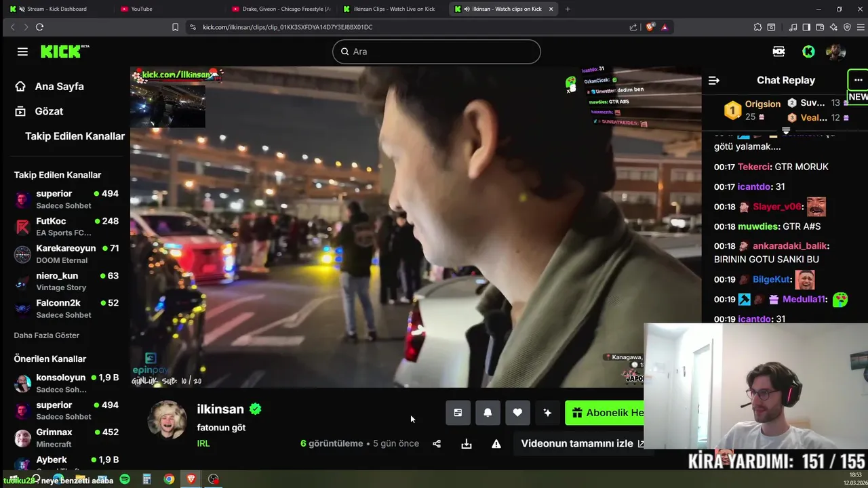Click ankaradaki_balik chat username
868x488 pixels.
[x=789, y=246]
